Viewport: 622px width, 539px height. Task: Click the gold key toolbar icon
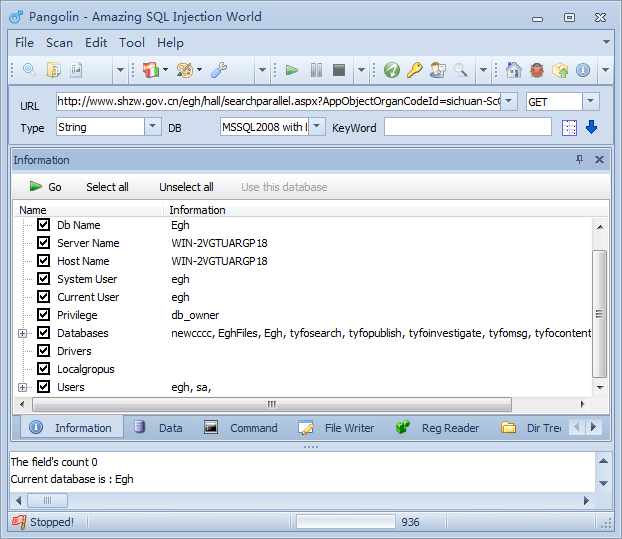point(415,70)
